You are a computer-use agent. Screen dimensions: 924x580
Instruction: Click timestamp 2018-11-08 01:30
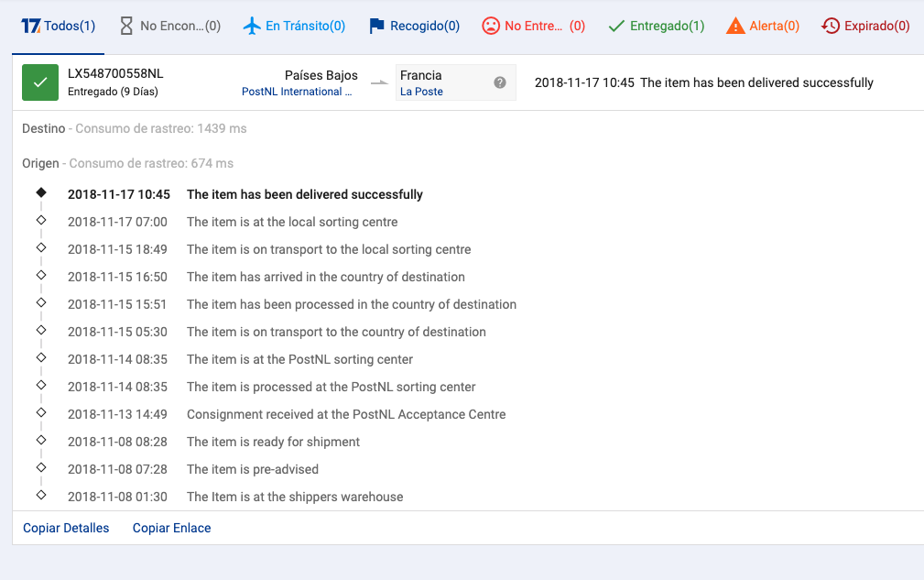(117, 497)
